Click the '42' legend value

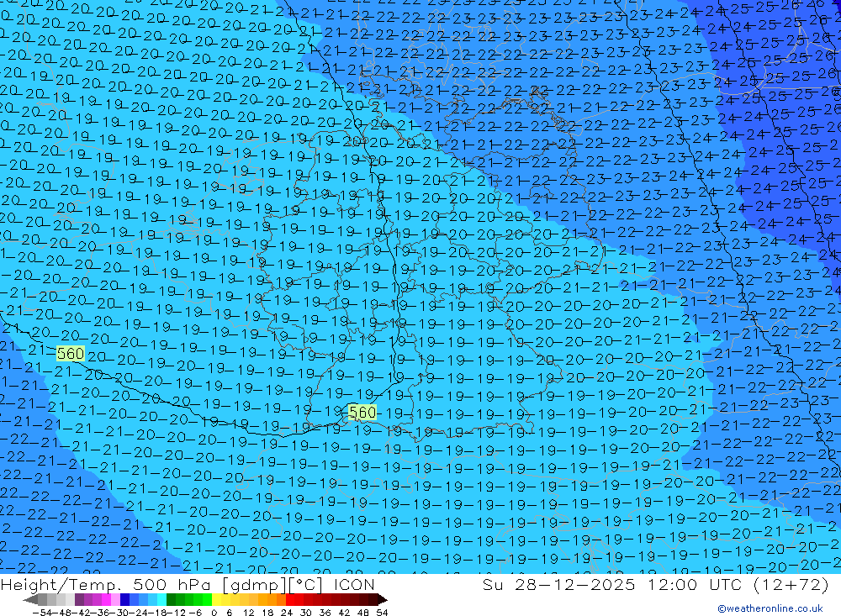[x=344, y=613]
